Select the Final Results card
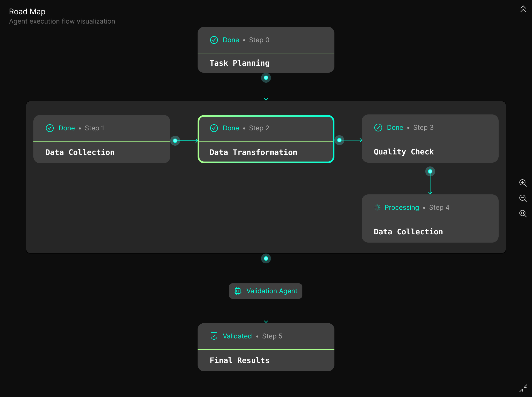Viewport: 532px width, 397px height. pos(266,347)
